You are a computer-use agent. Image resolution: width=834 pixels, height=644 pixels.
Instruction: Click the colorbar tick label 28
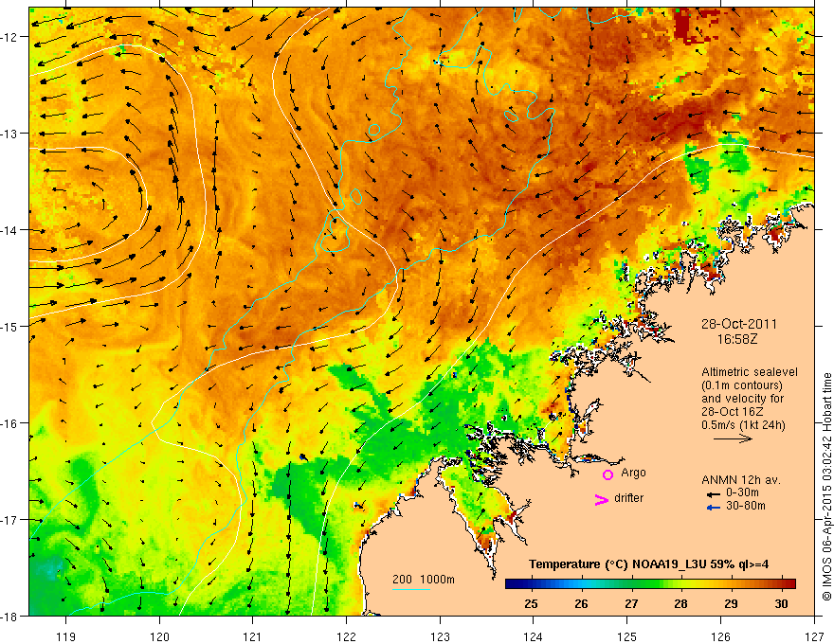point(680,604)
